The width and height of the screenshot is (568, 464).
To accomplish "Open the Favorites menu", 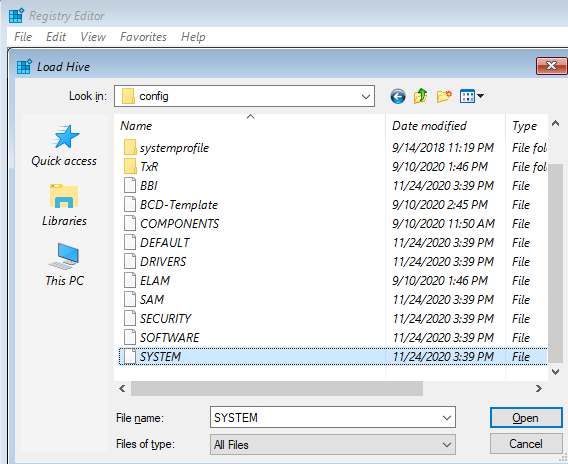I will (x=143, y=37).
